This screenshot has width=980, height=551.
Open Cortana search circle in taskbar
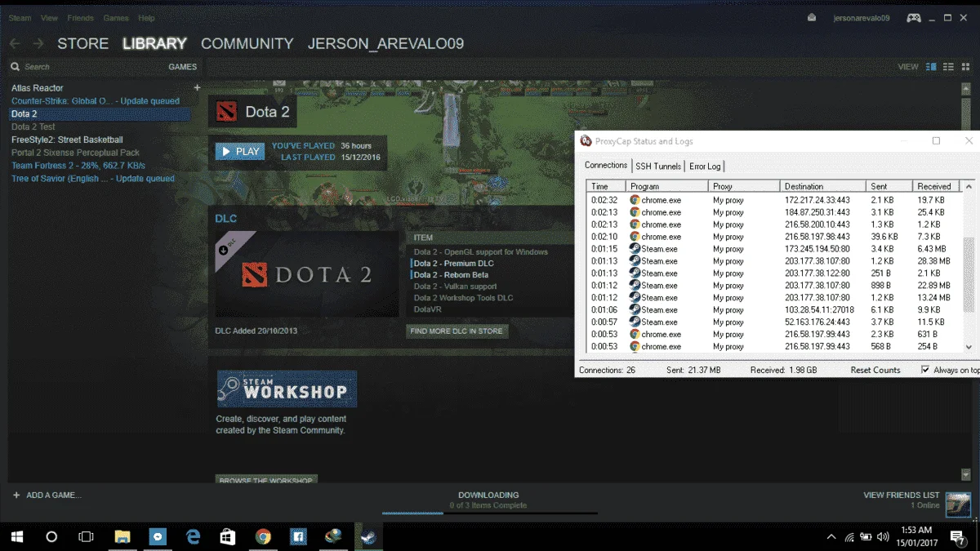pyautogui.click(x=51, y=536)
